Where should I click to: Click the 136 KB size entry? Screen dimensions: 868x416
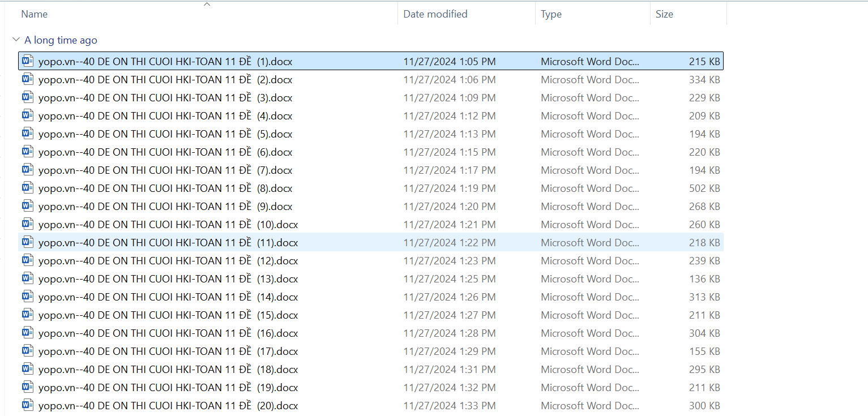pyautogui.click(x=704, y=279)
